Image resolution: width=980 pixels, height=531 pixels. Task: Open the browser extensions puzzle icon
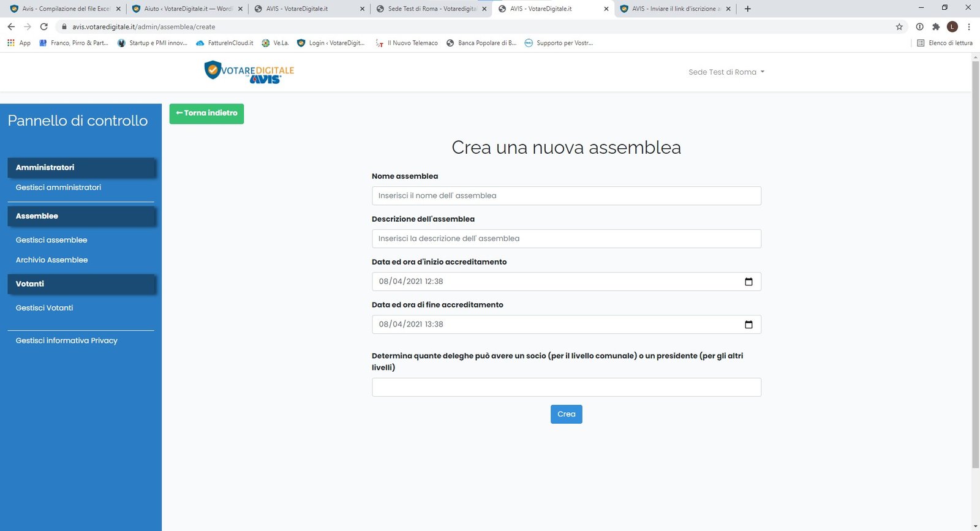click(x=936, y=27)
